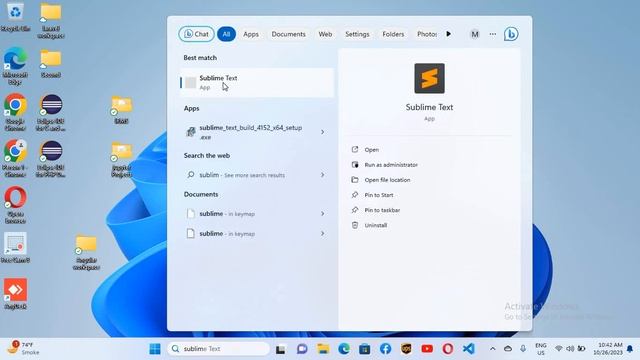Image resolution: width=640 pixels, height=360 pixels.
Task: Switch to the Apps search filter
Action: (251, 34)
